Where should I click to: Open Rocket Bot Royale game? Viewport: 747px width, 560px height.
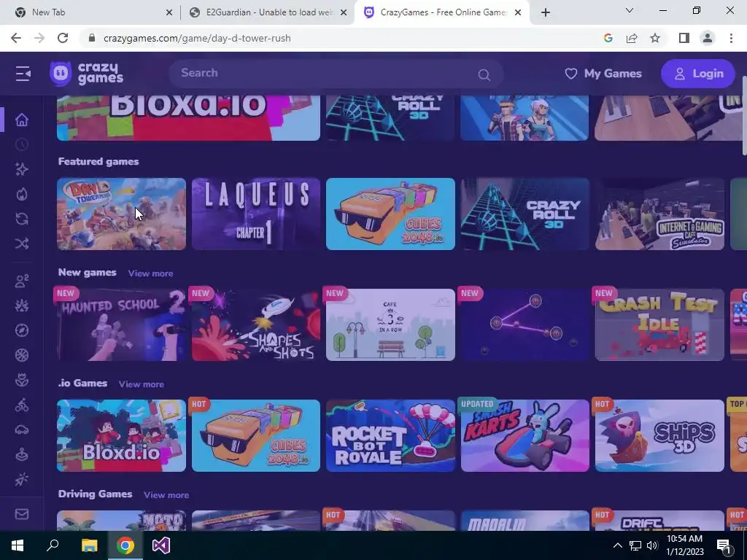coord(391,436)
